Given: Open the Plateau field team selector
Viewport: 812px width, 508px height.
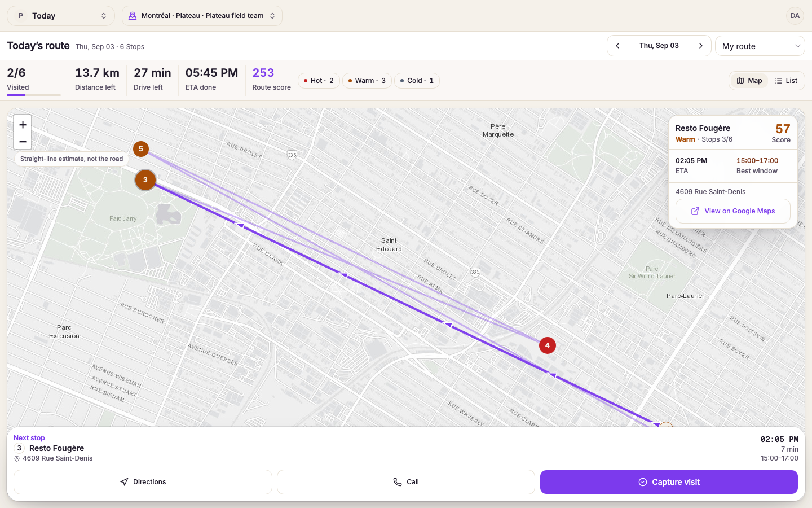Looking at the screenshot, I should [202, 16].
